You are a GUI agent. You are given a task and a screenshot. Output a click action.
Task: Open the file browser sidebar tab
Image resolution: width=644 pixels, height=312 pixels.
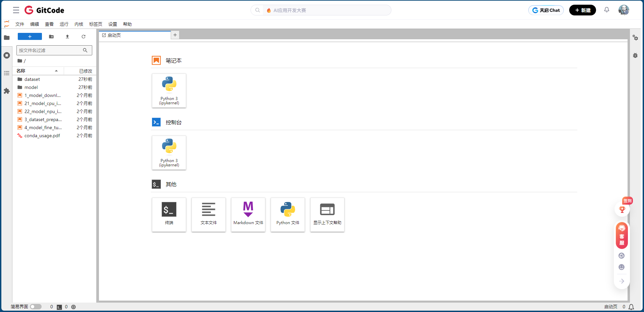click(x=7, y=37)
